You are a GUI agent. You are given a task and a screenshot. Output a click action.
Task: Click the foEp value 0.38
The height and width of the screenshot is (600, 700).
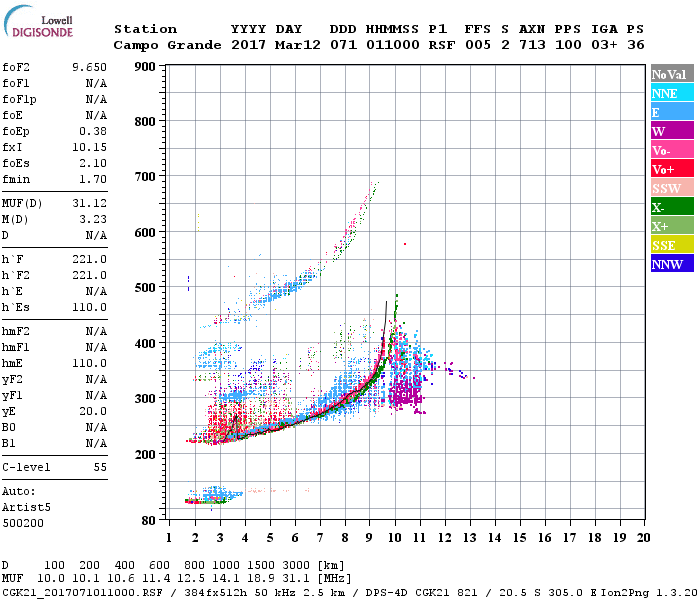click(93, 131)
